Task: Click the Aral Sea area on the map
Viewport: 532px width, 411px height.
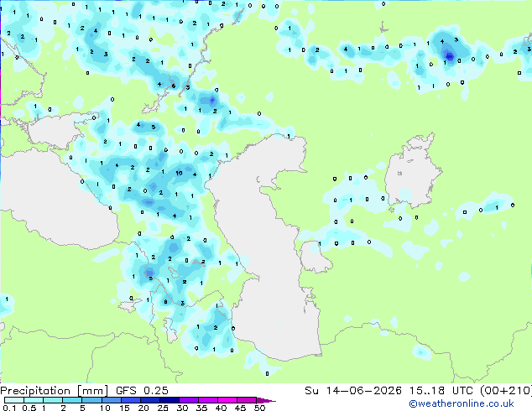Action: (x=412, y=171)
